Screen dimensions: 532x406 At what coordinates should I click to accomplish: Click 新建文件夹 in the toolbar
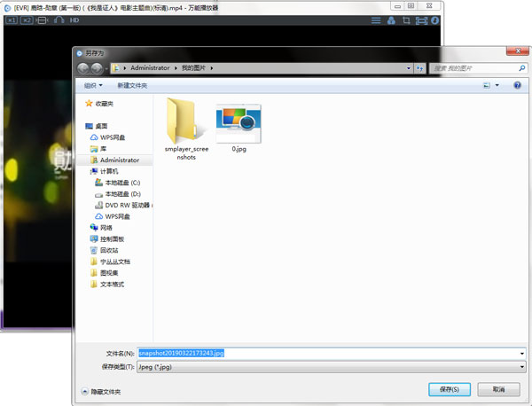132,85
